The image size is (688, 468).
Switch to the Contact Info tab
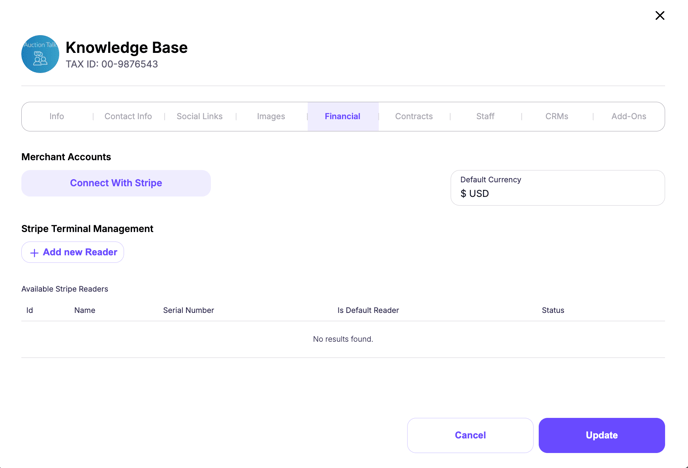[128, 116]
